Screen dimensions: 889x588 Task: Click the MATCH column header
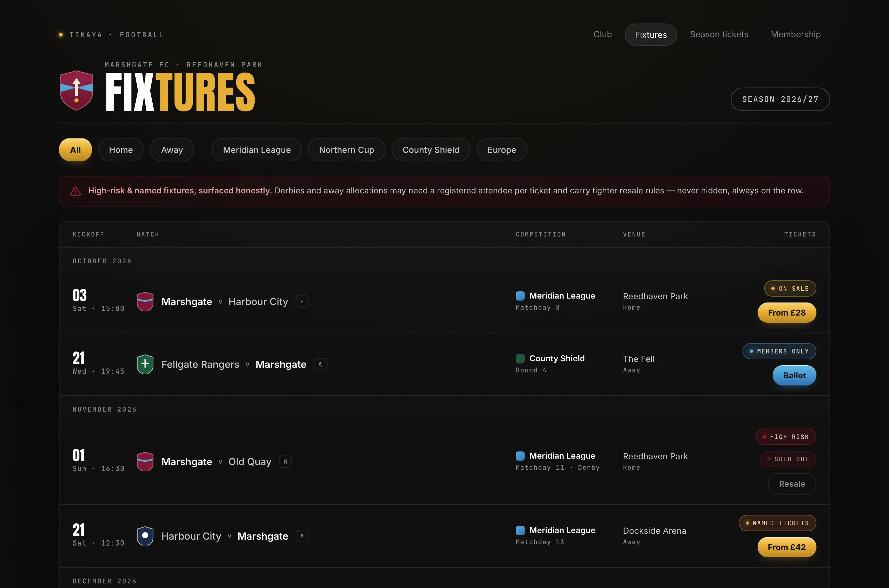[148, 234]
